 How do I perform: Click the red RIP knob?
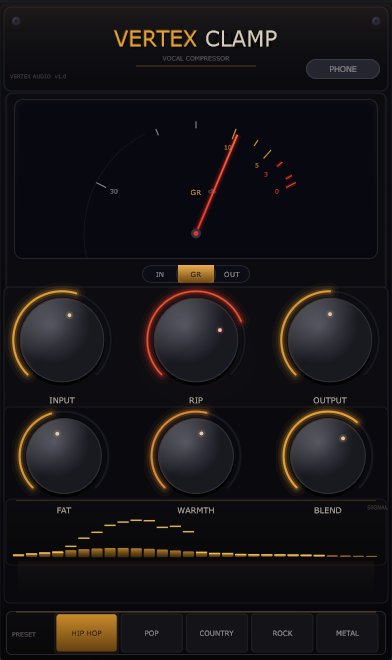click(x=196, y=340)
